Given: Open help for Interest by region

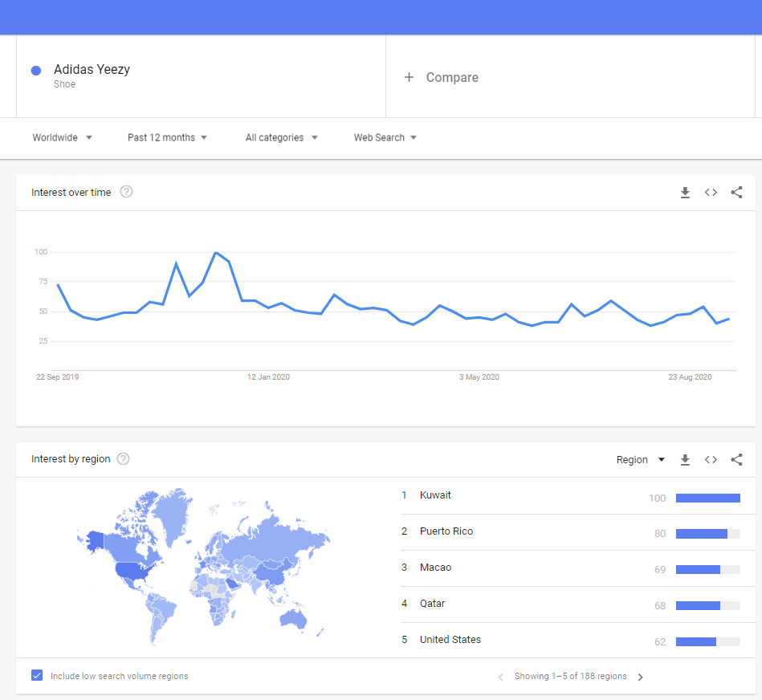Looking at the screenshot, I should (124, 459).
